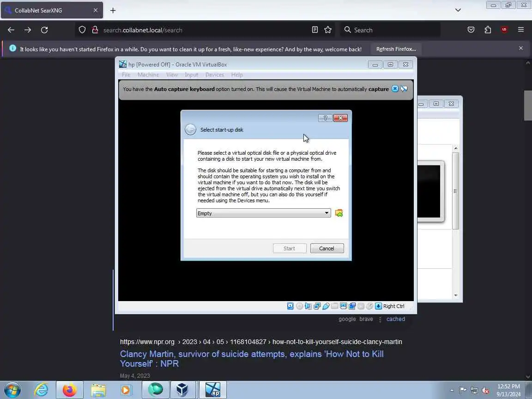Viewport: 532px width, 399px height.
Task: Cancel the start-up disk selection
Action: click(327, 248)
